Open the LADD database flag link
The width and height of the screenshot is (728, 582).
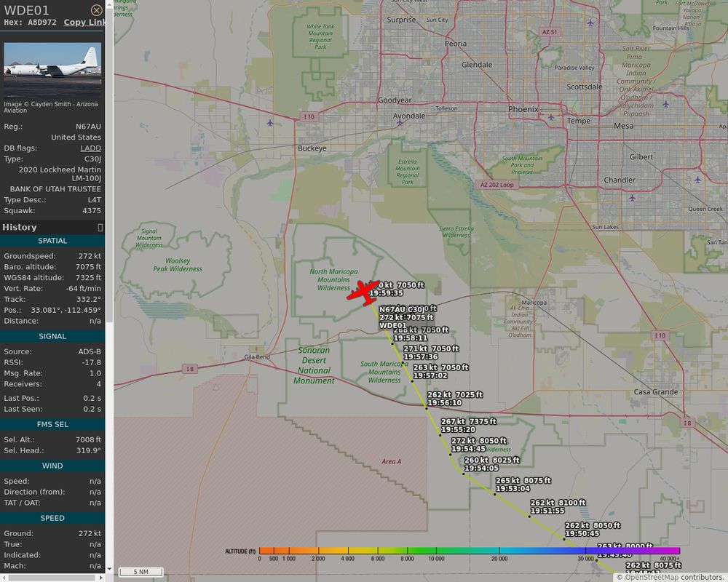click(90, 148)
